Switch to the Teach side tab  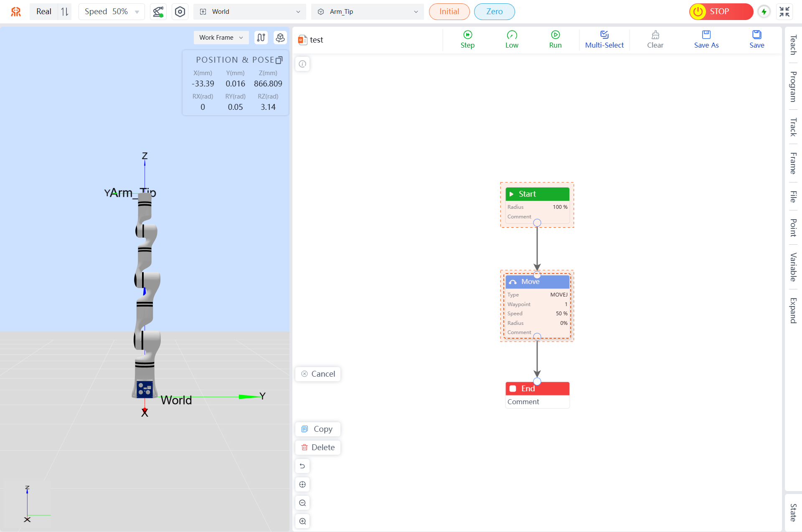[x=793, y=45]
